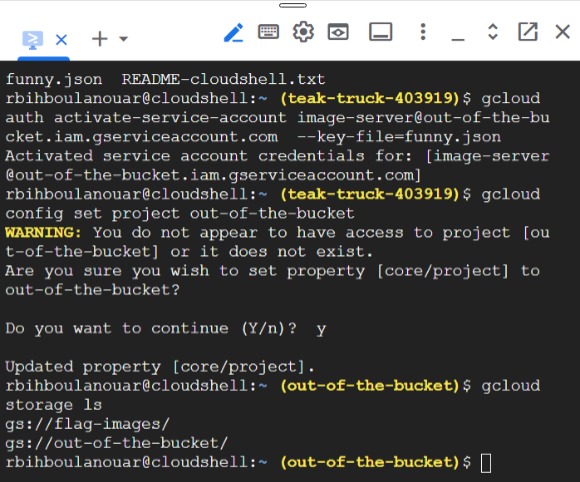Expand the new tab dropdown arrow

[x=124, y=39]
